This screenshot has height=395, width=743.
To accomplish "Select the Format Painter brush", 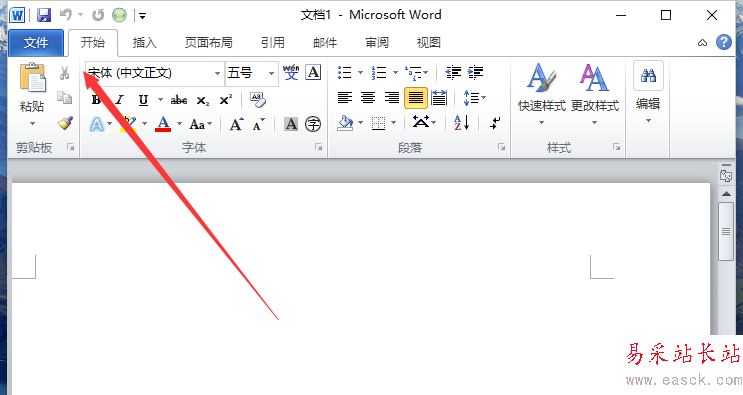I will pyautogui.click(x=65, y=123).
